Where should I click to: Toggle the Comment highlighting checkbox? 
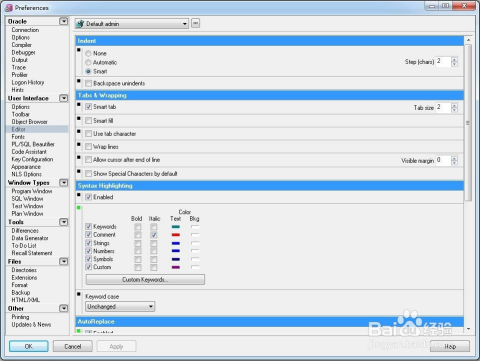click(88, 235)
